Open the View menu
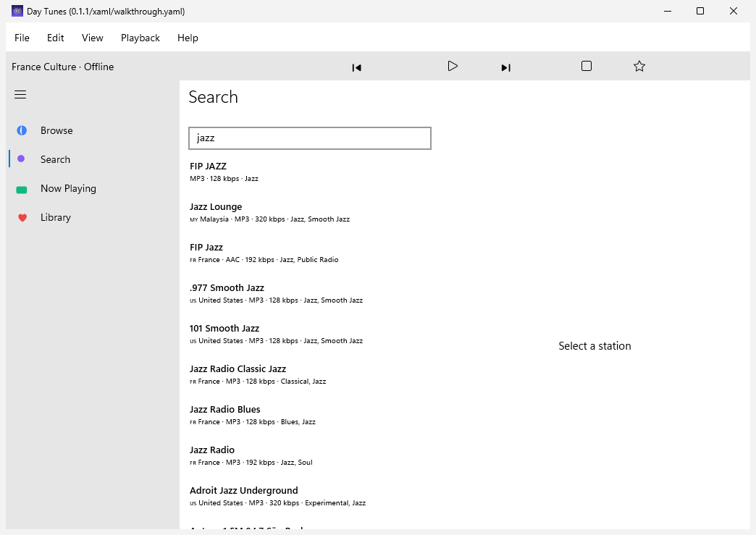 [92, 38]
